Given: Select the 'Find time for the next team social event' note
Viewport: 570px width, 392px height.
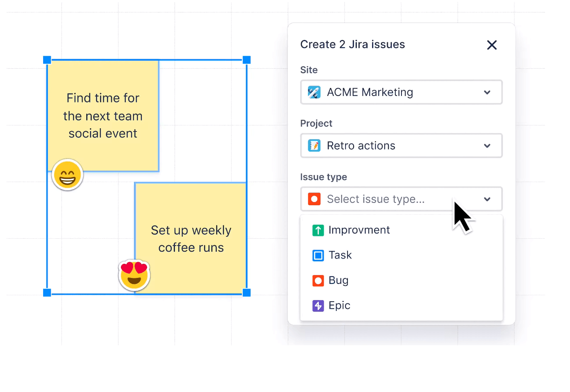Looking at the screenshot, I should click(x=103, y=116).
